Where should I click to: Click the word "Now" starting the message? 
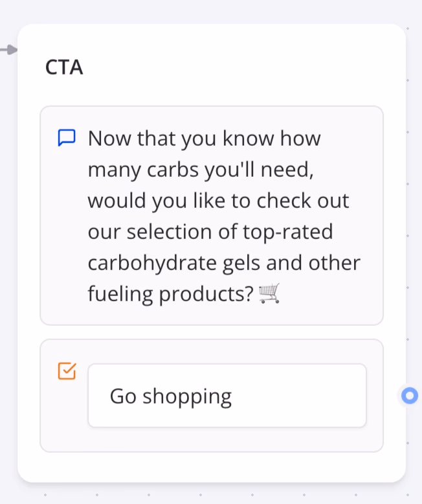[105, 138]
